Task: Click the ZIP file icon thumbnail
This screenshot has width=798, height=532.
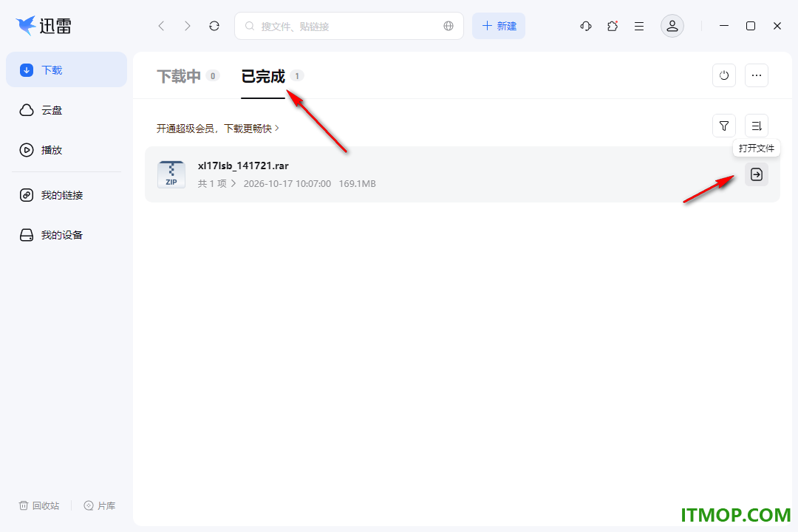Action: click(171, 174)
